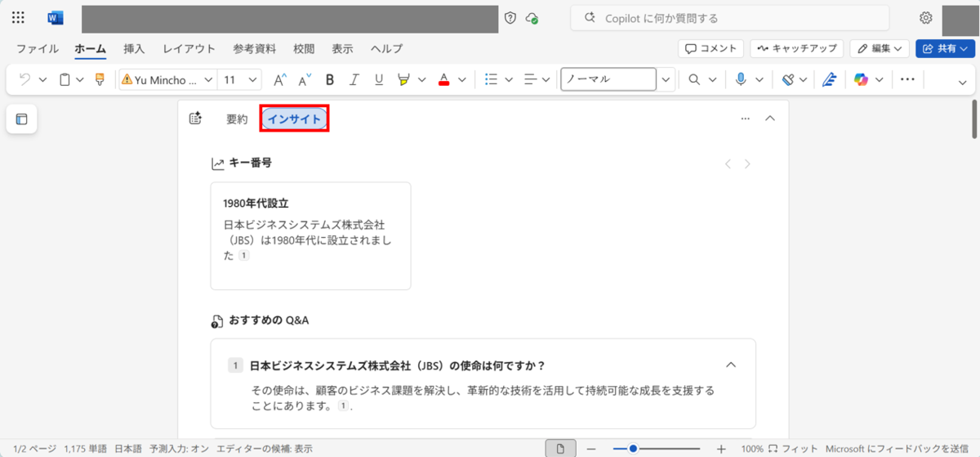
Task: Click the magnifier search icon in toolbar
Action: [694, 79]
